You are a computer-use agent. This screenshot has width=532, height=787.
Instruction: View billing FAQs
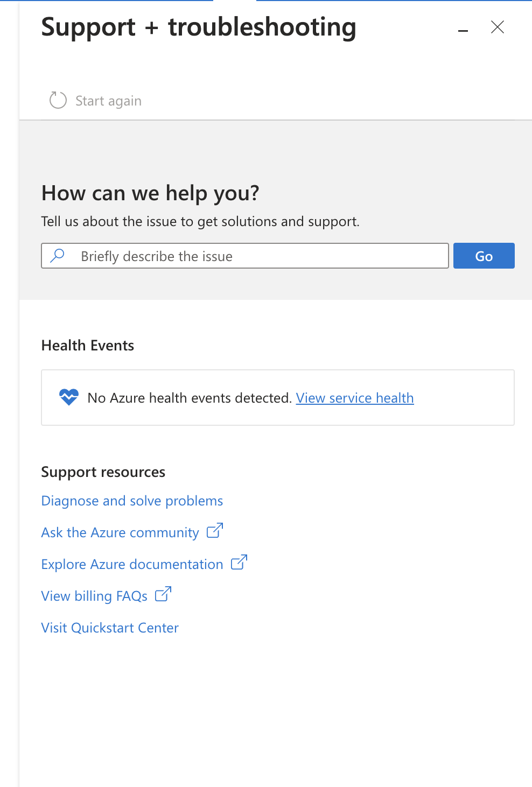coord(94,596)
